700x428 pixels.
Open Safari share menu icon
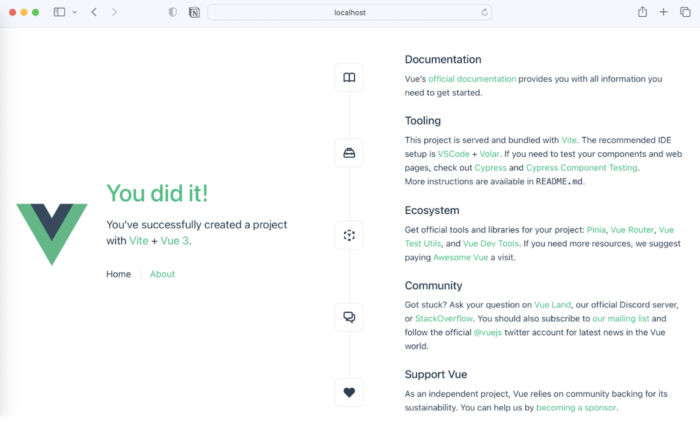pyautogui.click(x=642, y=12)
